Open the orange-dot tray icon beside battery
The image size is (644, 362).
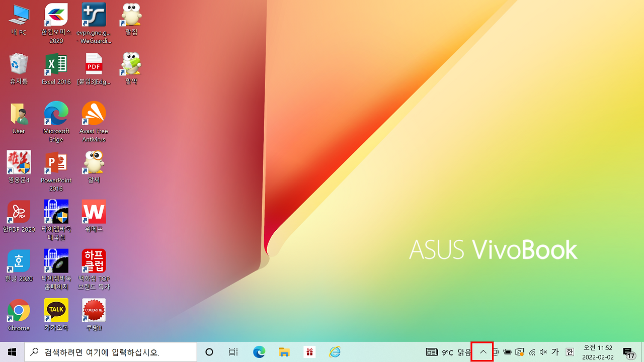click(520, 352)
